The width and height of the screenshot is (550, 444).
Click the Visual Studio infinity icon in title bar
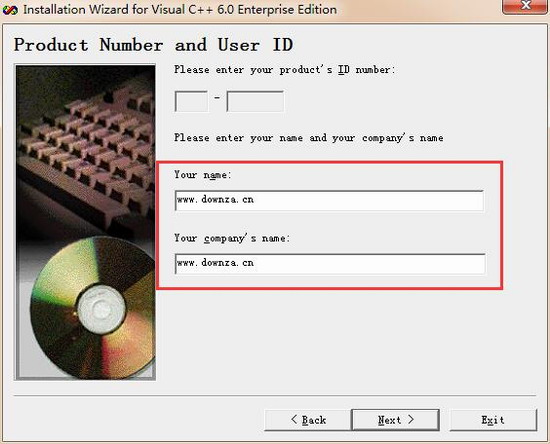pos(10,10)
